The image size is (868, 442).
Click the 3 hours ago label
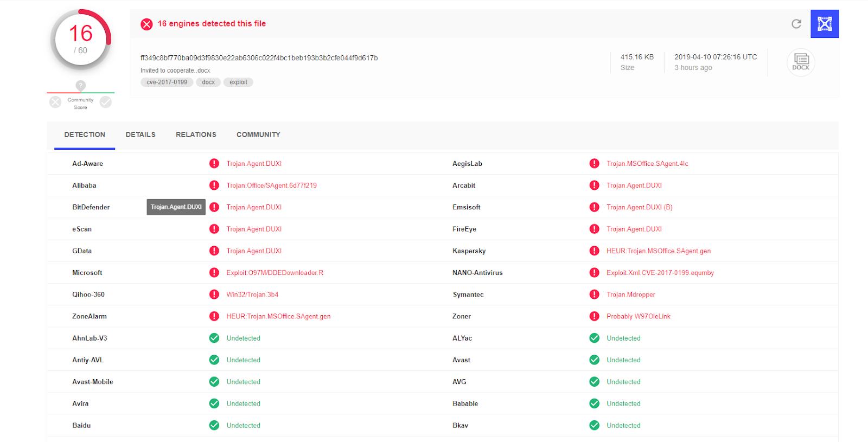(693, 68)
